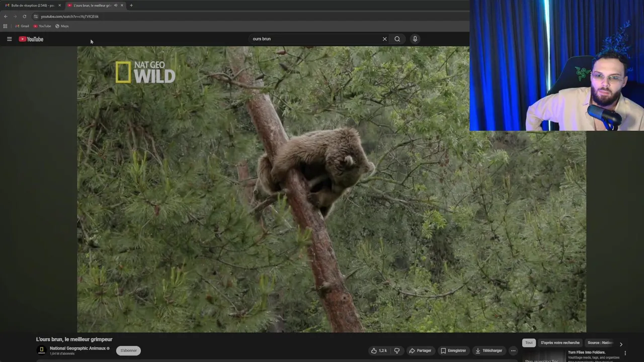This screenshot has height=362, width=644.
Task: Open the Turn Files Into Folders ad options menu
Action: click(625, 353)
